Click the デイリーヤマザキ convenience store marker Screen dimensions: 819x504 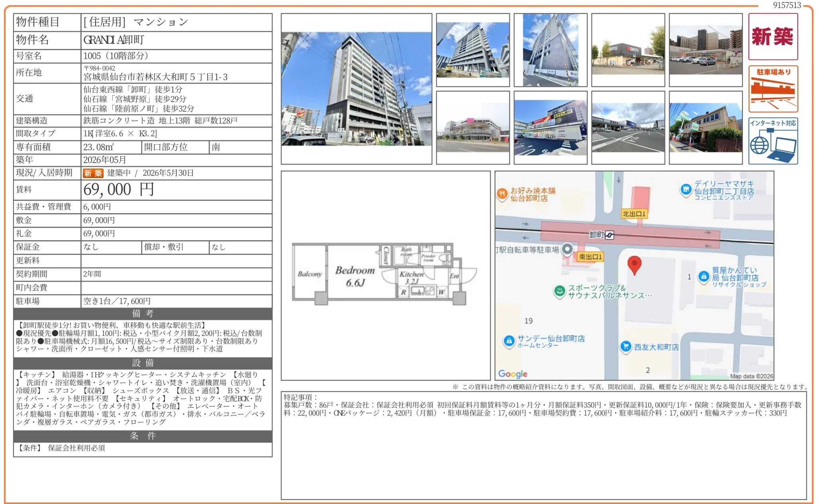686,190
